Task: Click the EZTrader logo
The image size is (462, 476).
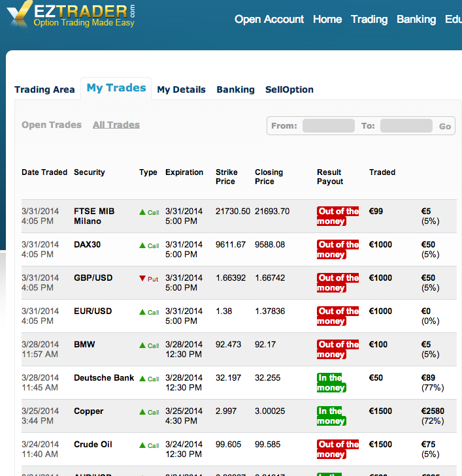Action: pos(71,14)
